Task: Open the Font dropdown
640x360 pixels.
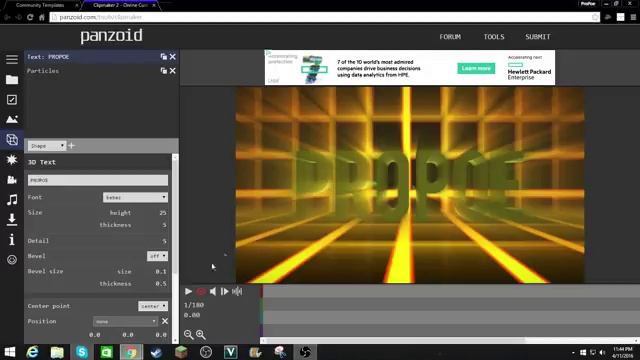Action: tap(135, 198)
